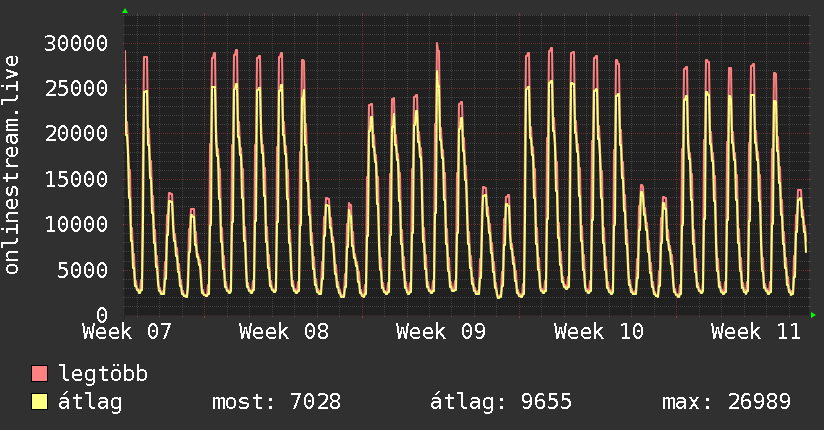The width and height of the screenshot is (824, 430).
Task: Click the 25000 y-axis value
Action: point(76,88)
